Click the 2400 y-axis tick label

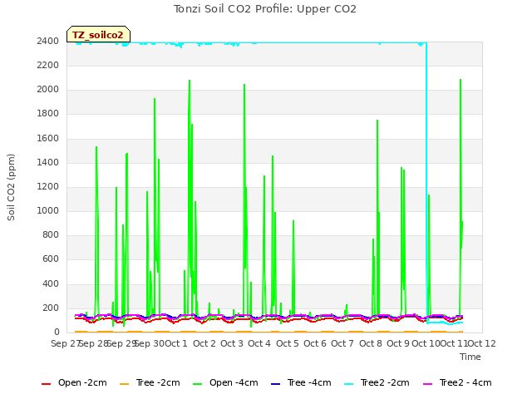tap(48, 41)
